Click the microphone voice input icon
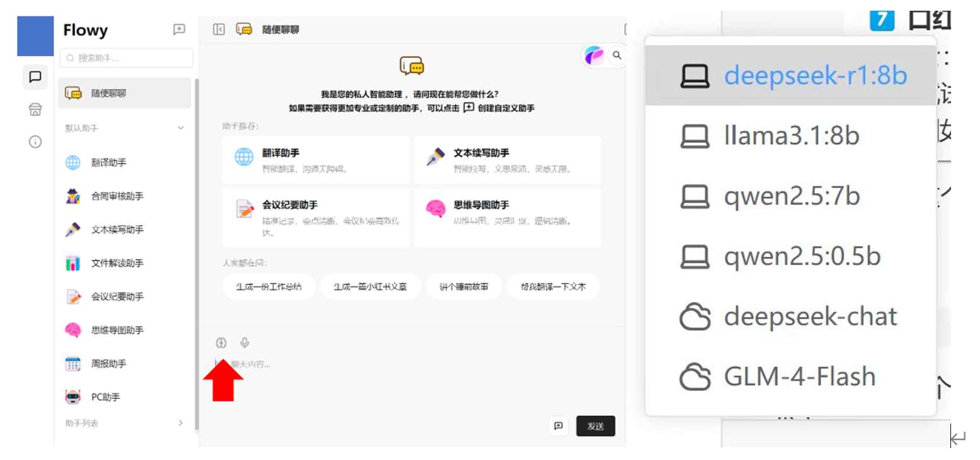Screen dimensions: 980x460 pos(245,342)
